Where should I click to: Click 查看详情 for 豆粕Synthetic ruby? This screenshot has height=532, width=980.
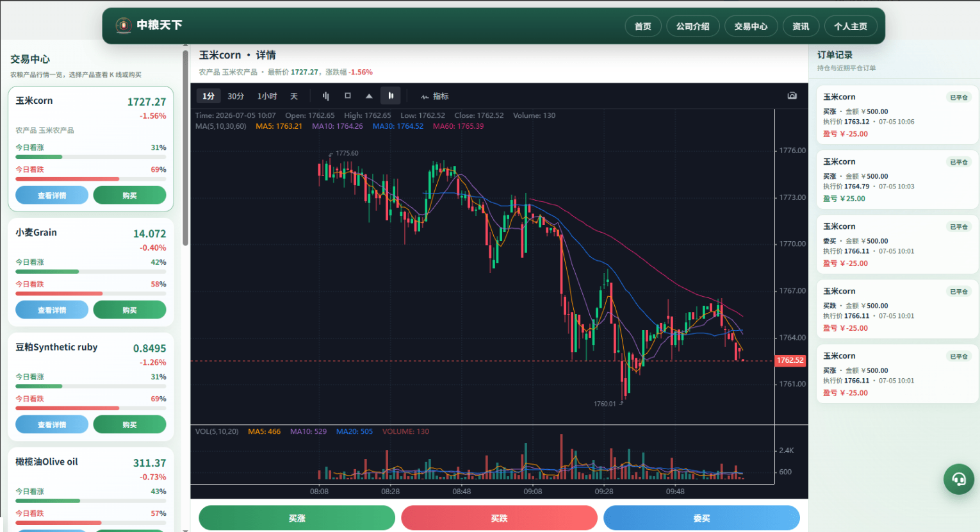pos(52,425)
